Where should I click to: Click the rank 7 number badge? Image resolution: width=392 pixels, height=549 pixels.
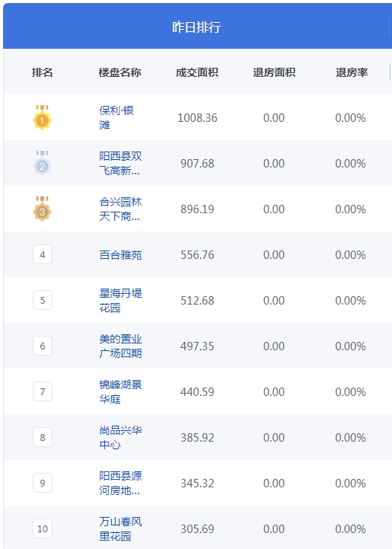43,391
